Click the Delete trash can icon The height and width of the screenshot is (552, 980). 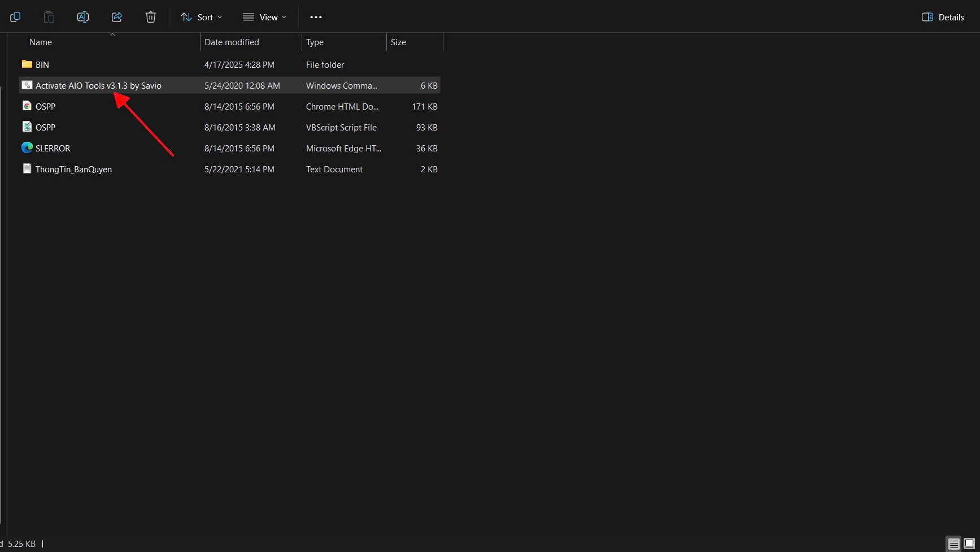(151, 17)
